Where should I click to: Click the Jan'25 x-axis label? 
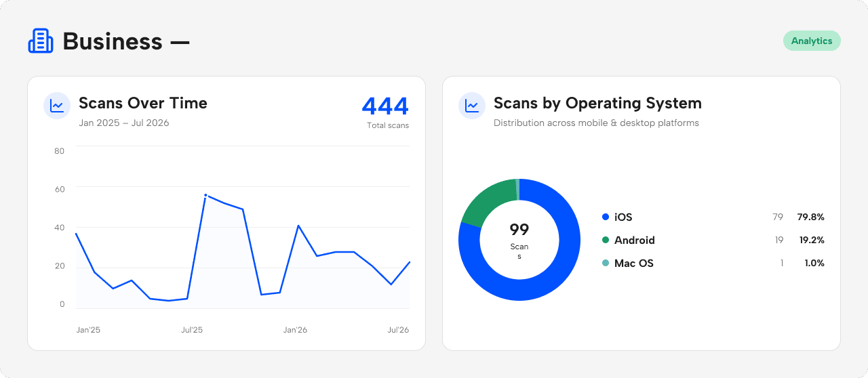[x=88, y=330]
